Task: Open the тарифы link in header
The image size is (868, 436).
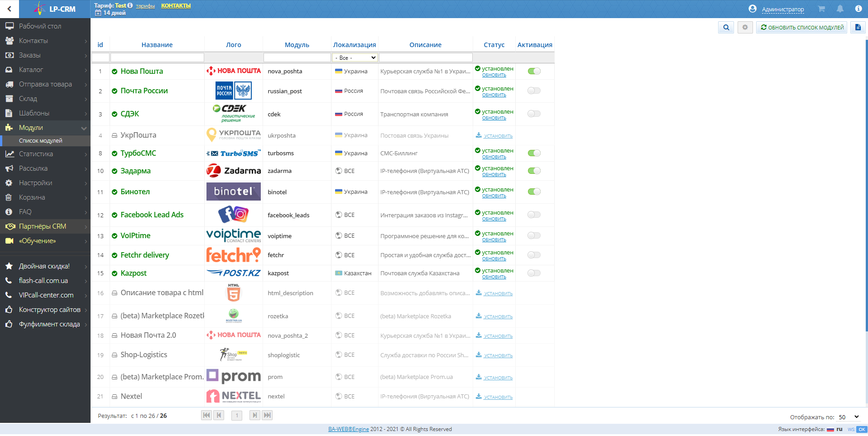Action: [x=145, y=6]
